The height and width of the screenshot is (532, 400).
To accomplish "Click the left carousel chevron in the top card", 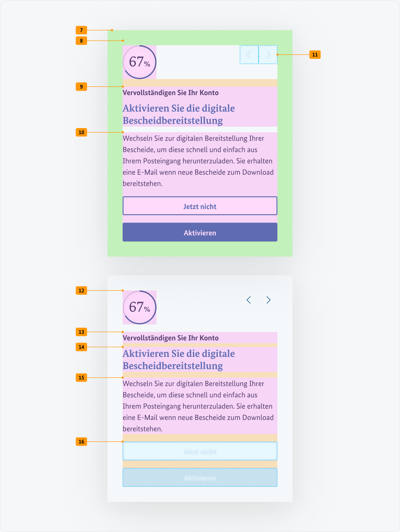I will [249, 55].
